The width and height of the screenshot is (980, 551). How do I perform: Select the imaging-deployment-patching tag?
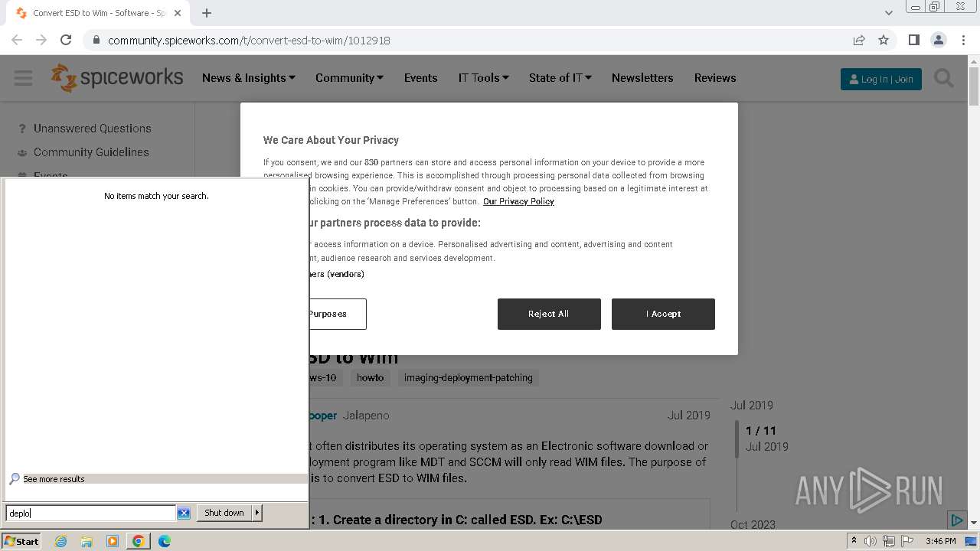point(469,377)
